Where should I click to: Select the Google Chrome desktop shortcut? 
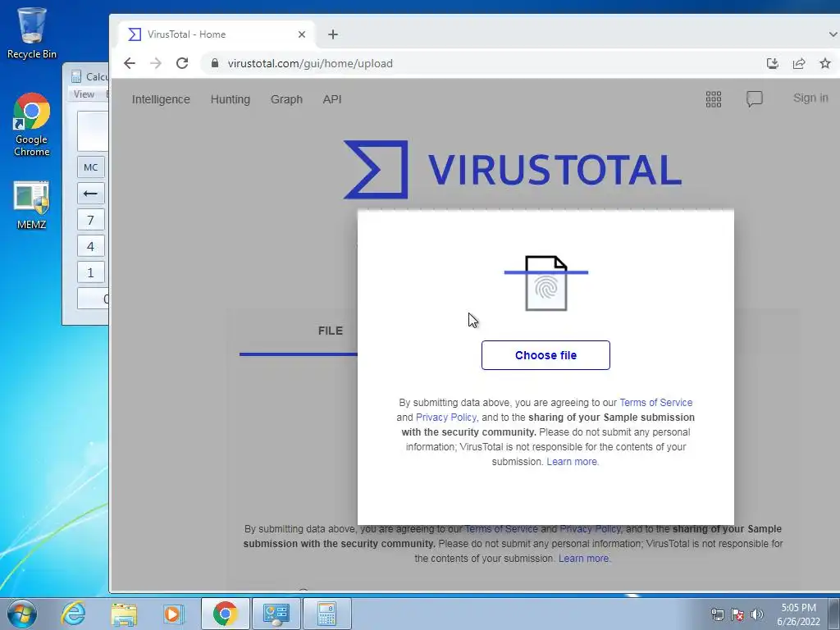tap(32, 125)
